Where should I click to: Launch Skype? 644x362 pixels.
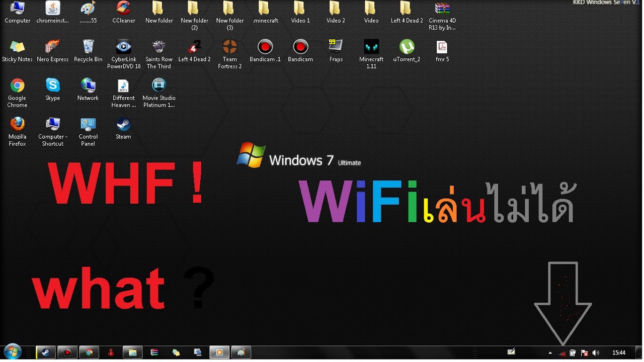point(53,90)
